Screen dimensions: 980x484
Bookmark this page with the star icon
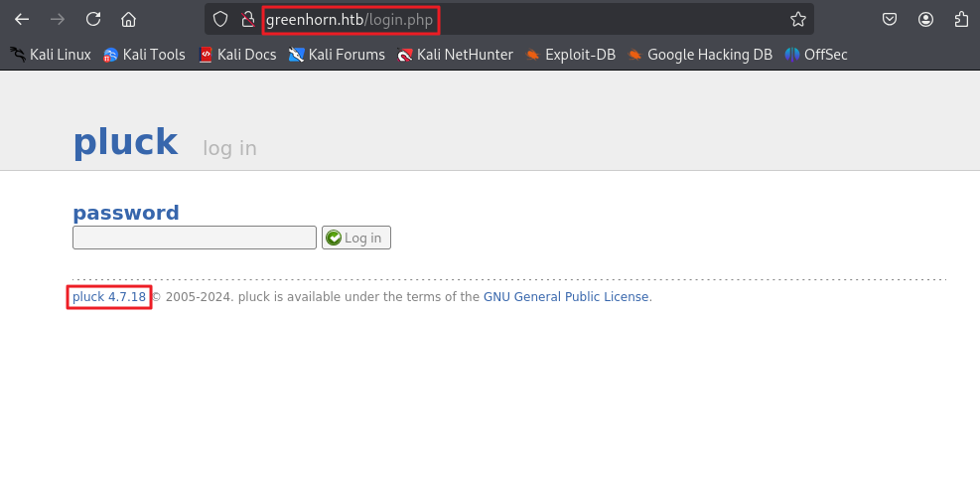click(798, 20)
